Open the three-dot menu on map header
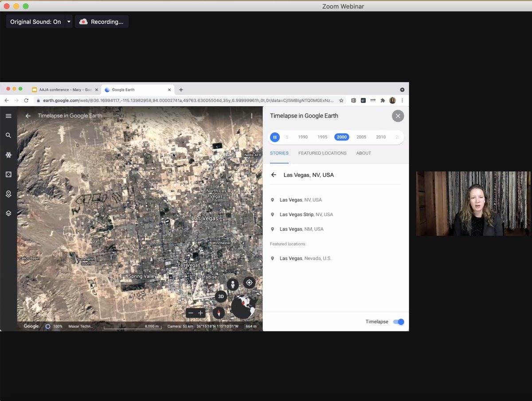Viewport: 532px width, 401px height. point(251,116)
